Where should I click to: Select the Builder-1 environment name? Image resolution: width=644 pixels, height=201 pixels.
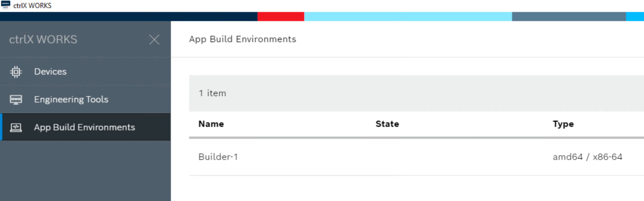pyautogui.click(x=218, y=157)
